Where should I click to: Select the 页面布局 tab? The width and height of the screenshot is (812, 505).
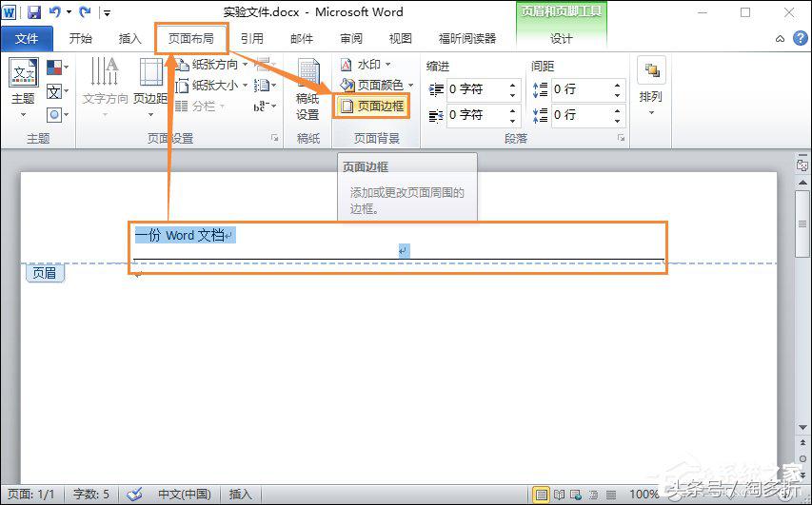[x=191, y=39]
